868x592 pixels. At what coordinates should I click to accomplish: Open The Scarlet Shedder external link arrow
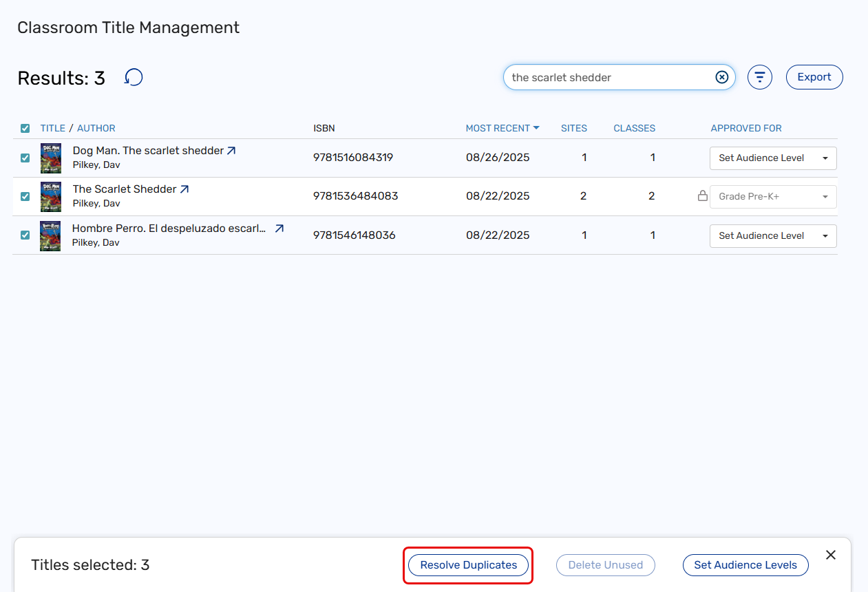tap(184, 189)
